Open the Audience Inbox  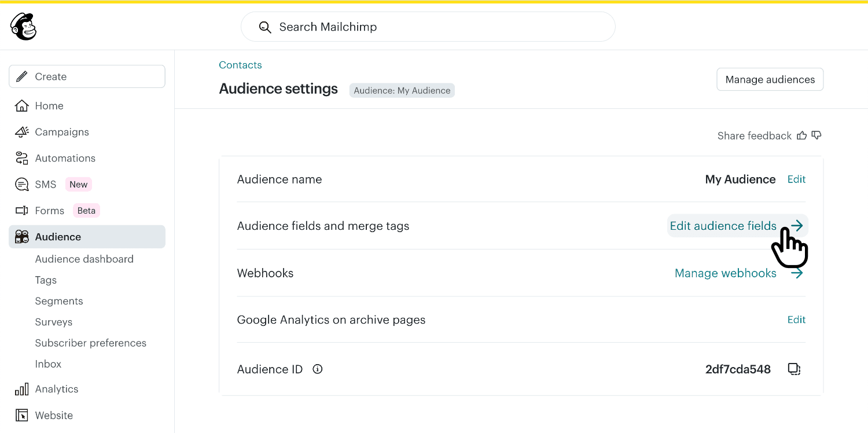(x=48, y=364)
